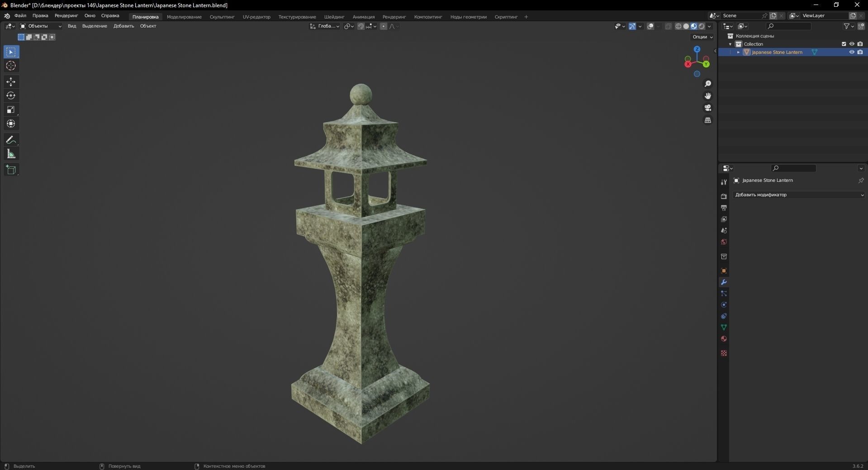Open the Опции options dropdown
The image size is (868, 470).
pos(703,37)
